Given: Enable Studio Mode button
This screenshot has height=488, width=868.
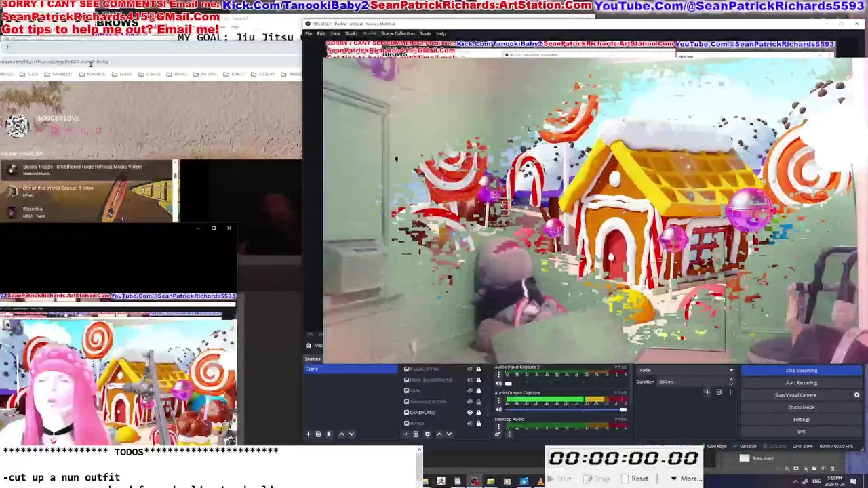Looking at the screenshot, I should (x=801, y=407).
